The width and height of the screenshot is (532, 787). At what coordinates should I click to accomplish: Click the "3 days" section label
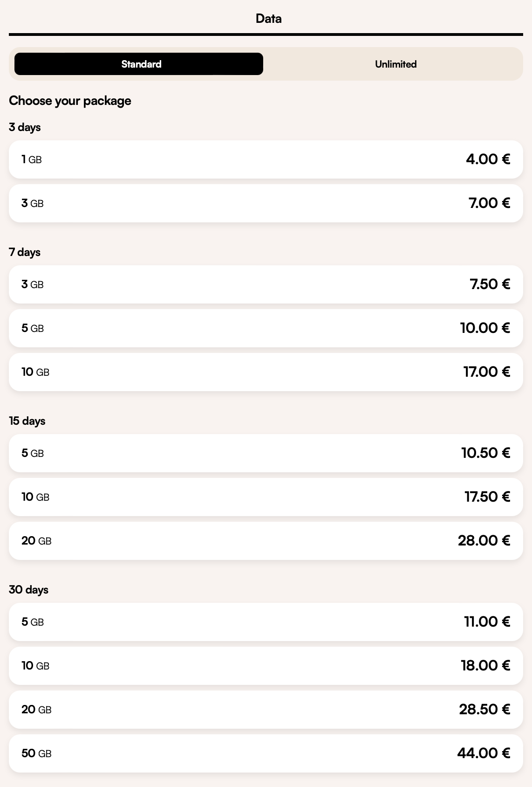(25, 127)
